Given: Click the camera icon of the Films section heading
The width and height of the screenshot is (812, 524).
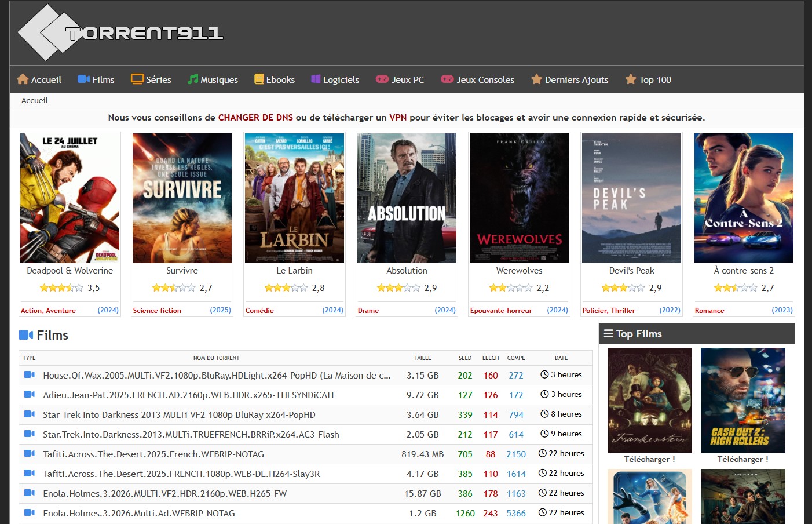Looking at the screenshot, I should [x=26, y=335].
